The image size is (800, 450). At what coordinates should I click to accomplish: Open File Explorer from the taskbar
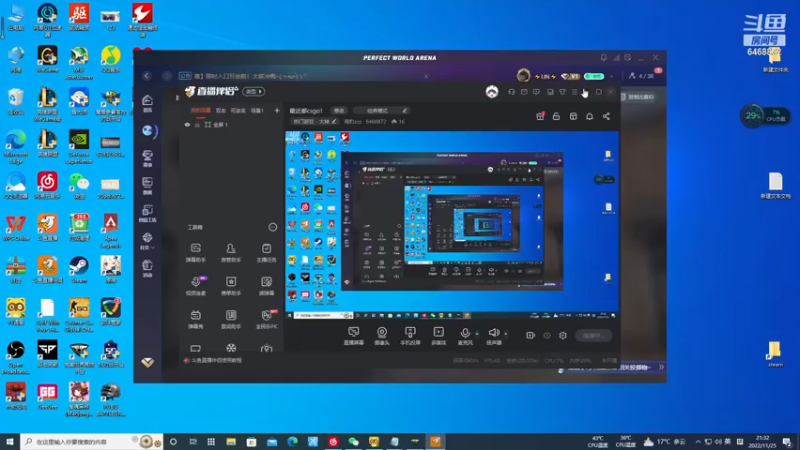pos(231,442)
